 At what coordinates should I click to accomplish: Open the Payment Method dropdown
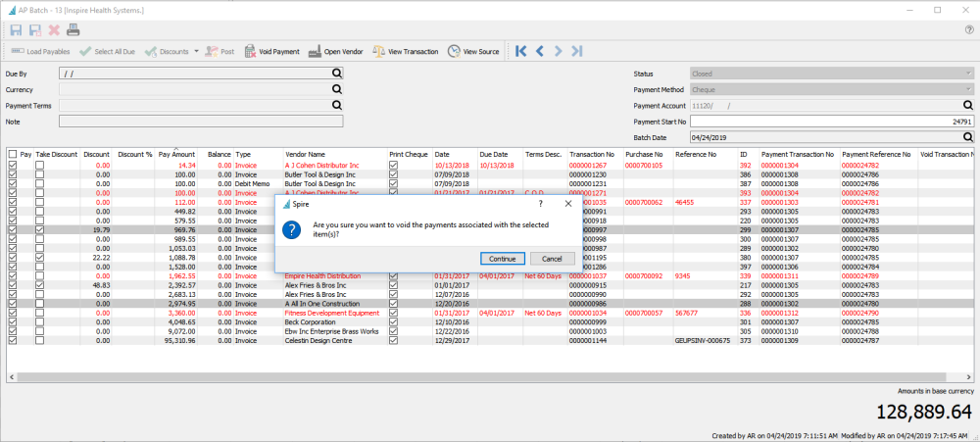[x=965, y=89]
